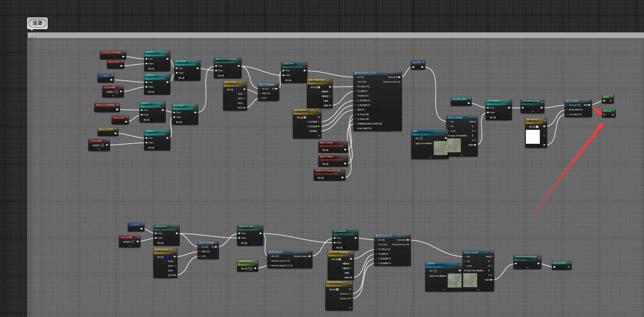
Task: Click the Mask_A node input pin
Action: (605, 115)
